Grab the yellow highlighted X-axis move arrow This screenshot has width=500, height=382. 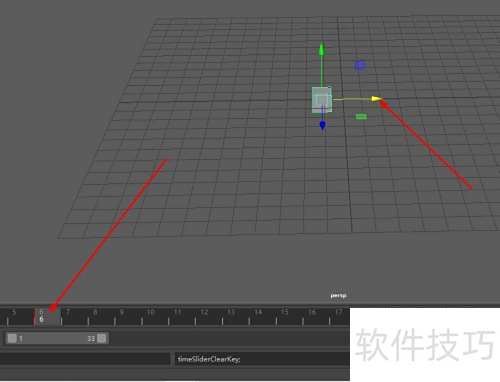pyautogui.click(x=377, y=99)
